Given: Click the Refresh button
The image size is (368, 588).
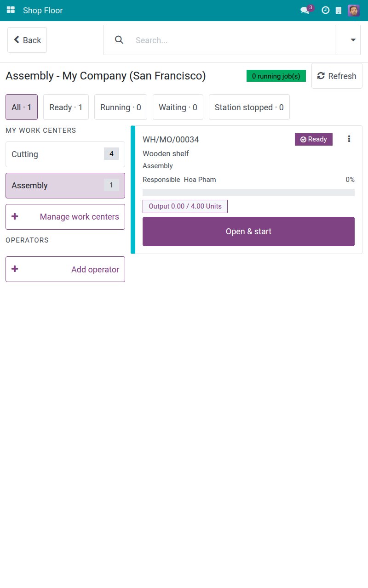Looking at the screenshot, I should click(x=337, y=76).
